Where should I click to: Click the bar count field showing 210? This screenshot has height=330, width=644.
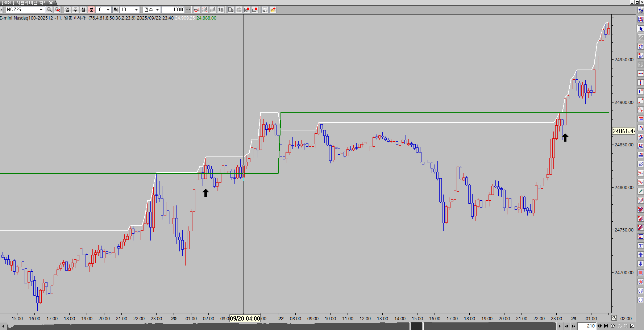coord(587,326)
